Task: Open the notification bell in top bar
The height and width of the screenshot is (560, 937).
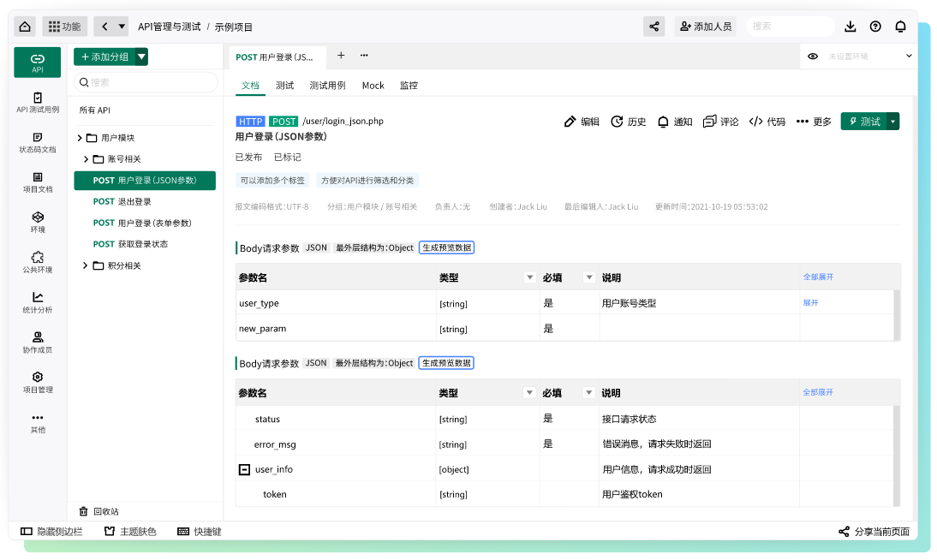Action: click(900, 27)
